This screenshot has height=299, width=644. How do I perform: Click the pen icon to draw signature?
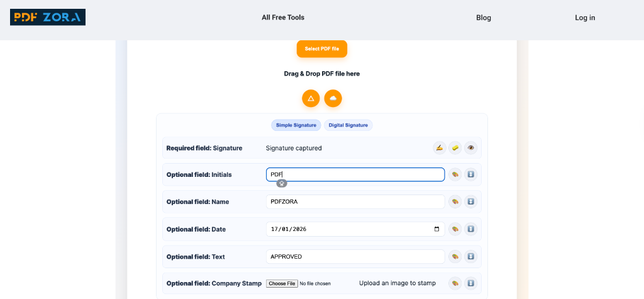pyautogui.click(x=440, y=148)
